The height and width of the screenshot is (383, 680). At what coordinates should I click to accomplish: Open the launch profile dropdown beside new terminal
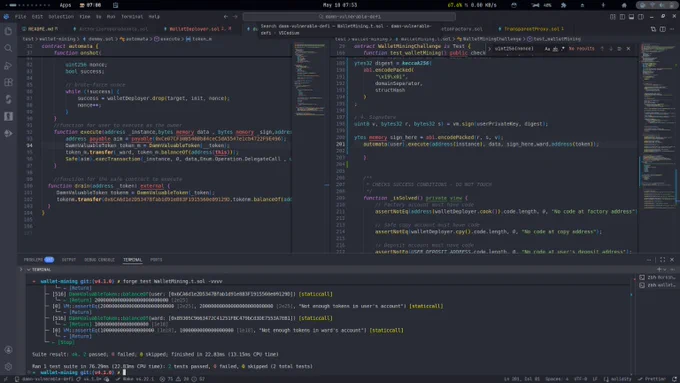pos(664,269)
